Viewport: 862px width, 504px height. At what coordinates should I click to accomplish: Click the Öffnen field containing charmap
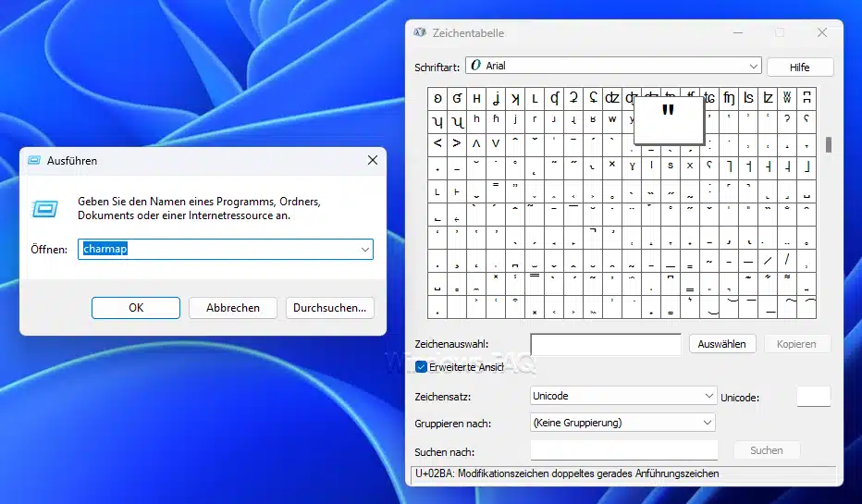(226, 250)
